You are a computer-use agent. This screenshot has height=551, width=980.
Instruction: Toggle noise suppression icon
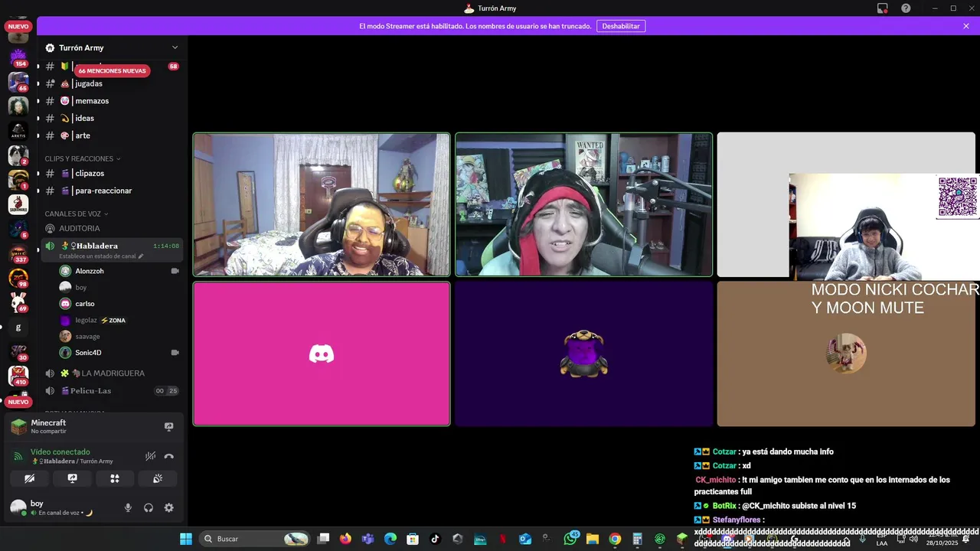(x=151, y=456)
